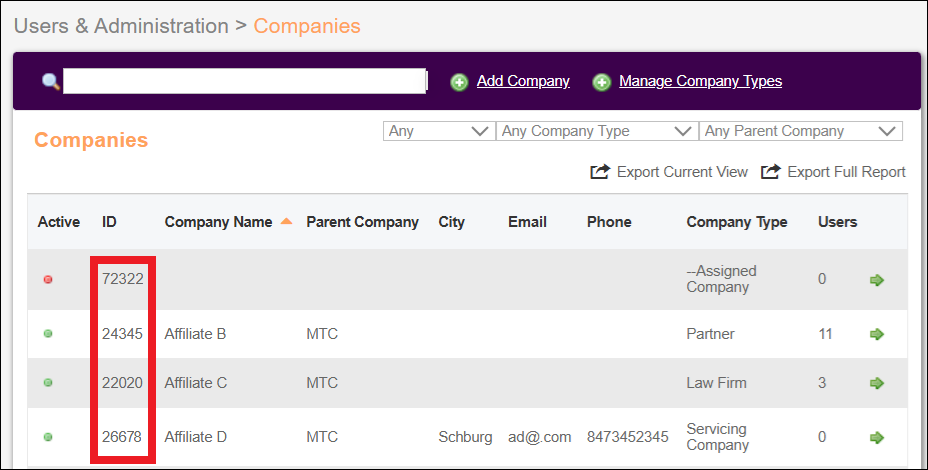Click the Servicing Company type cell

[718, 437]
